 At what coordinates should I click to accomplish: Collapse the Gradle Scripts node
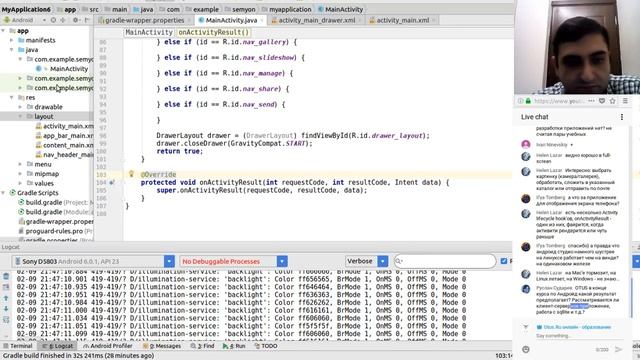pos(3,193)
